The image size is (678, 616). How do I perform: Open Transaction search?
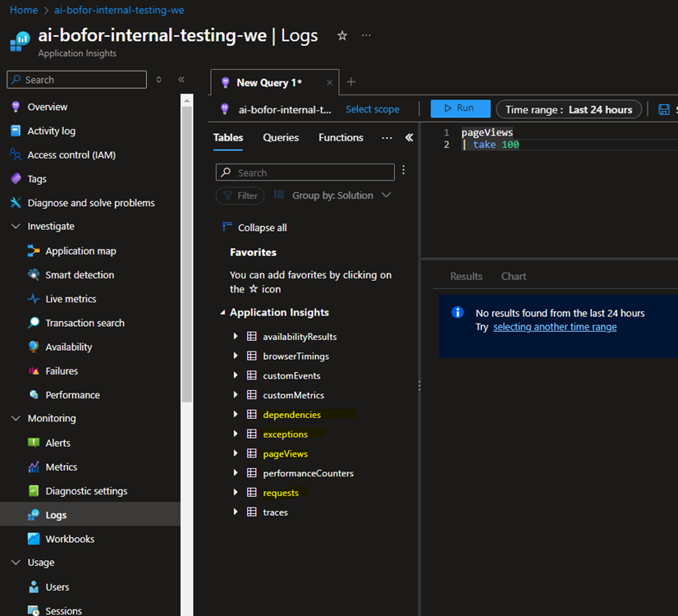pos(85,323)
